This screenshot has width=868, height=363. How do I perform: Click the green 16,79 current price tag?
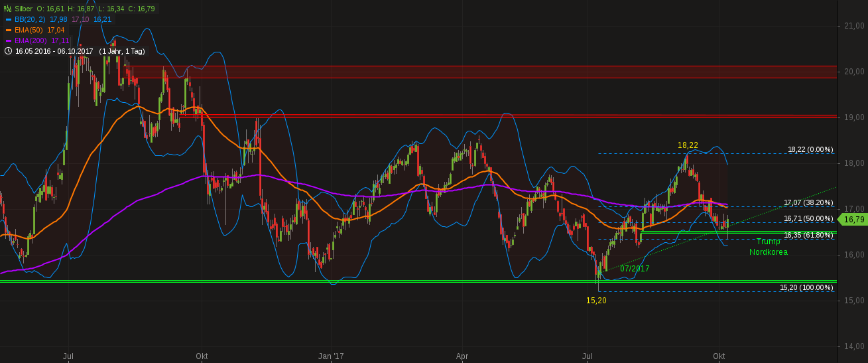pos(853,220)
